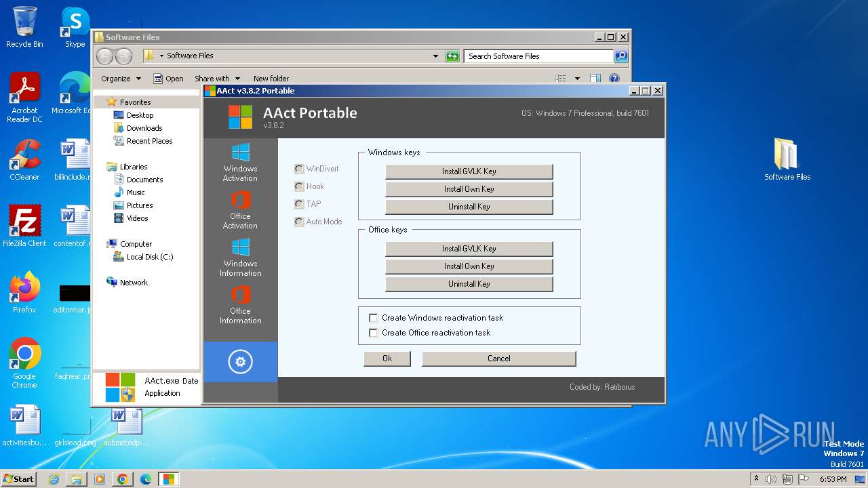
Task: Click the Search Software Files field
Action: (539, 56)
